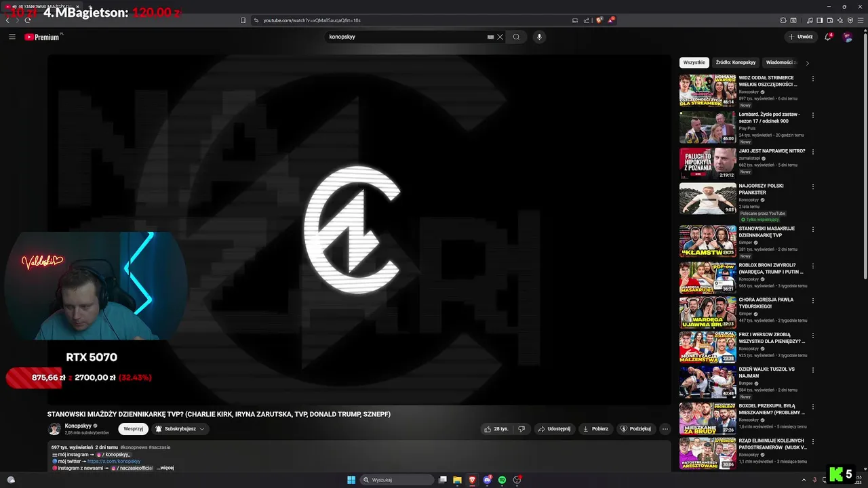Expand description with ...więcej
This screenshot has height=488, width=868.
point(165,468)
